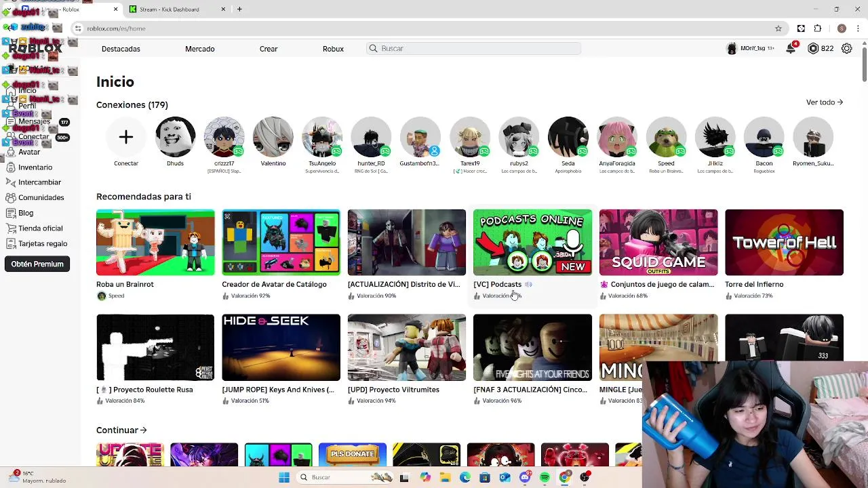Open Inventario in the left sidebar

click(x=29, y=167)
